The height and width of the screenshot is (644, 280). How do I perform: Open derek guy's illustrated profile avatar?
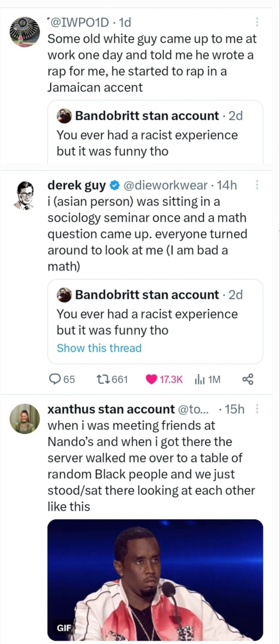tap(24, 195)
